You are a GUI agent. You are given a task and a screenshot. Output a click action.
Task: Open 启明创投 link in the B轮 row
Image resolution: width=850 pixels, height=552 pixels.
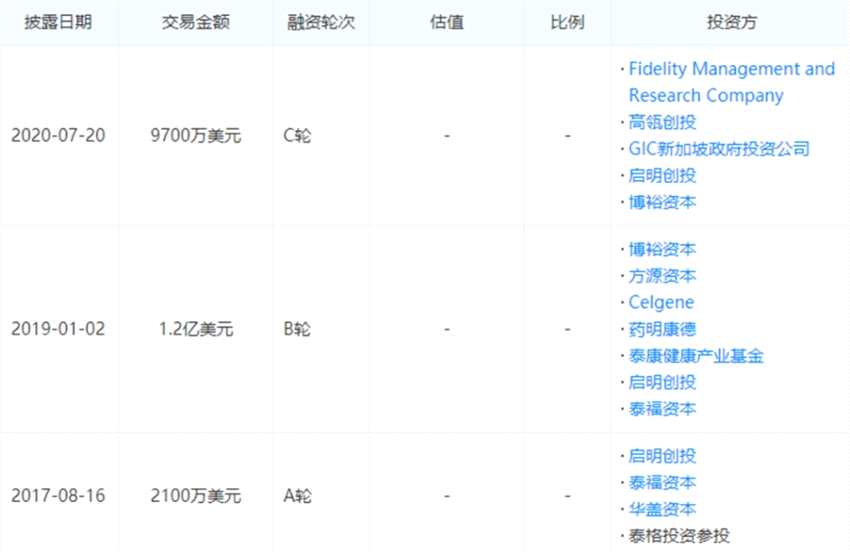coord(662,382)
